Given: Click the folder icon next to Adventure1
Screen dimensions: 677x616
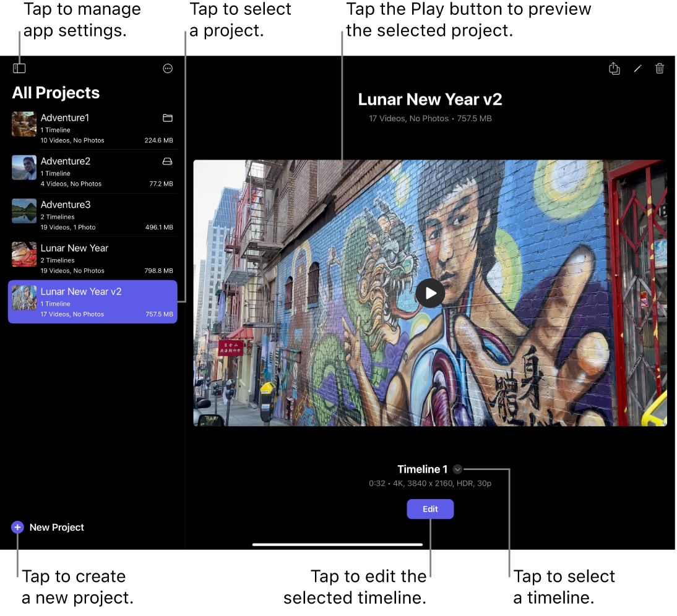Looking at the screenshot, I should tap(167, 118).
